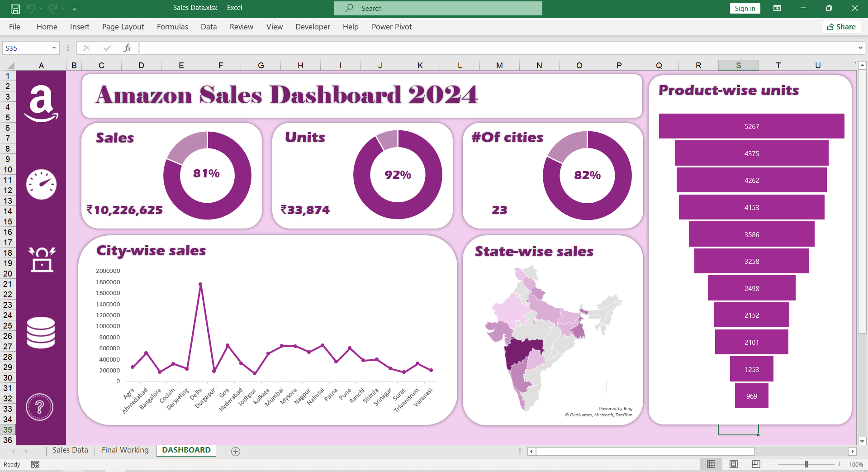Add a new sheet with plus icon
This screenshot has width=868, height=472.
(236, 451)
